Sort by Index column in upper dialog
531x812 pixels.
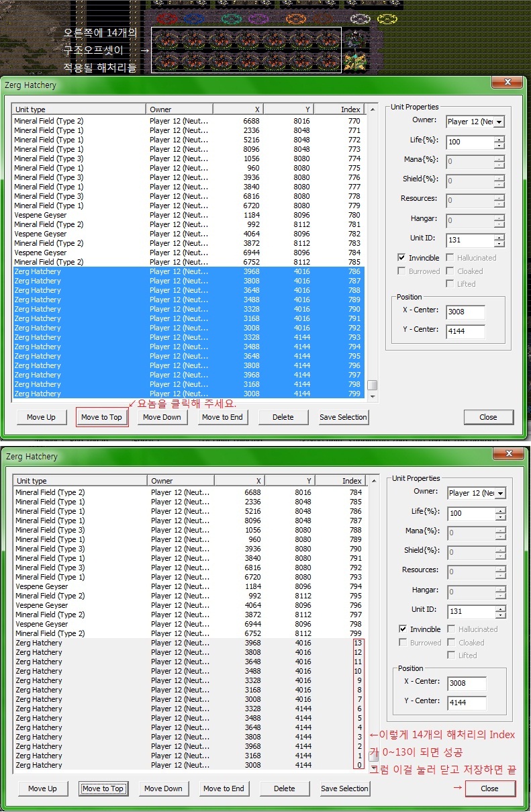pyautogui.click(x=339, y=109)
